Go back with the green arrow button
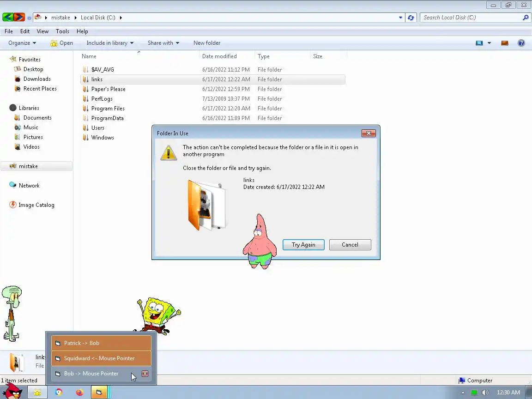The width and height of the screenshot is (532, 399). (x=8, y=17)
